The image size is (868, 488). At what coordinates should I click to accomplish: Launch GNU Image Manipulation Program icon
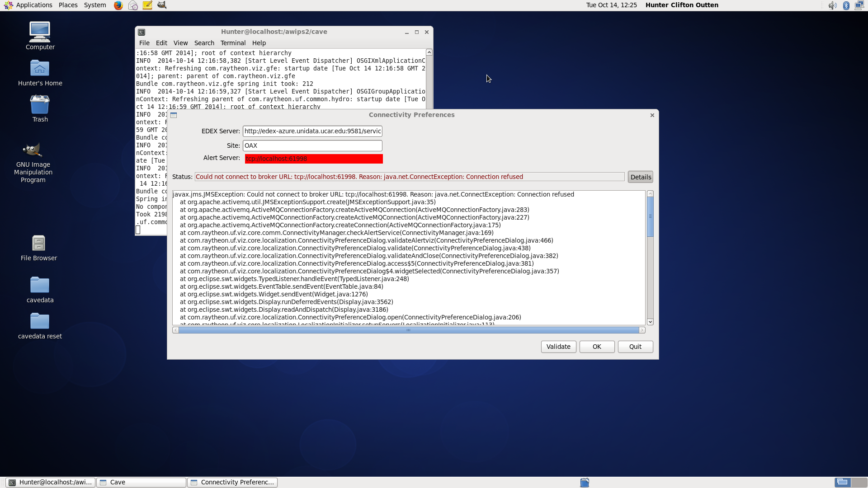[33, 150]
